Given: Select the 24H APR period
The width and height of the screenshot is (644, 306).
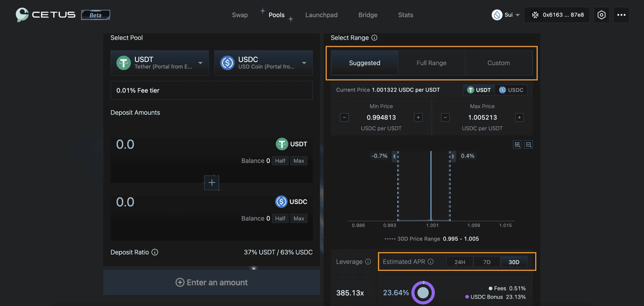Looking at the screenshot, I should pos(460,262).
